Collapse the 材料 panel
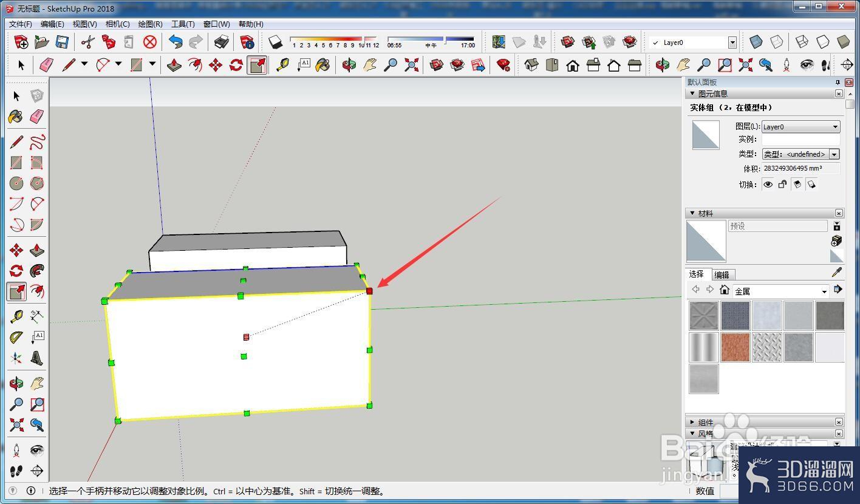 point(692,213)
